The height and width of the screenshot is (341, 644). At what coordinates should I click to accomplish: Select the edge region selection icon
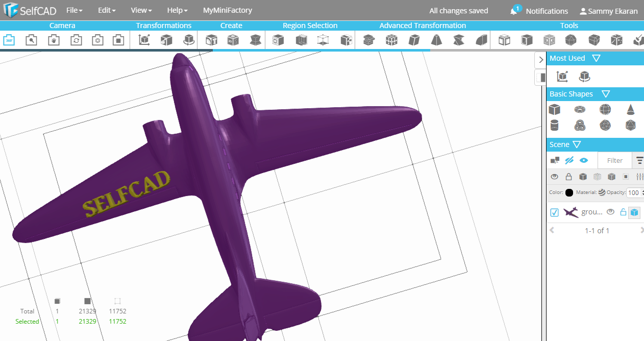[x=301, y=40]
